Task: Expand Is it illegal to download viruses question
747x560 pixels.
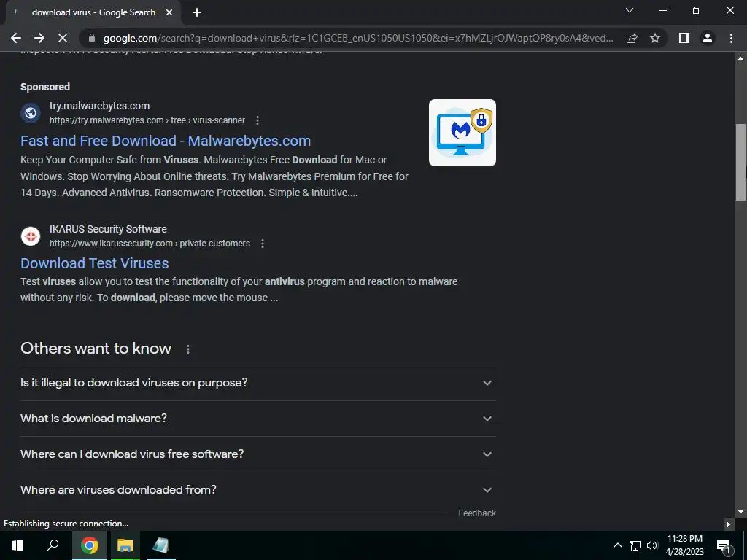Action: coord(258,383)
